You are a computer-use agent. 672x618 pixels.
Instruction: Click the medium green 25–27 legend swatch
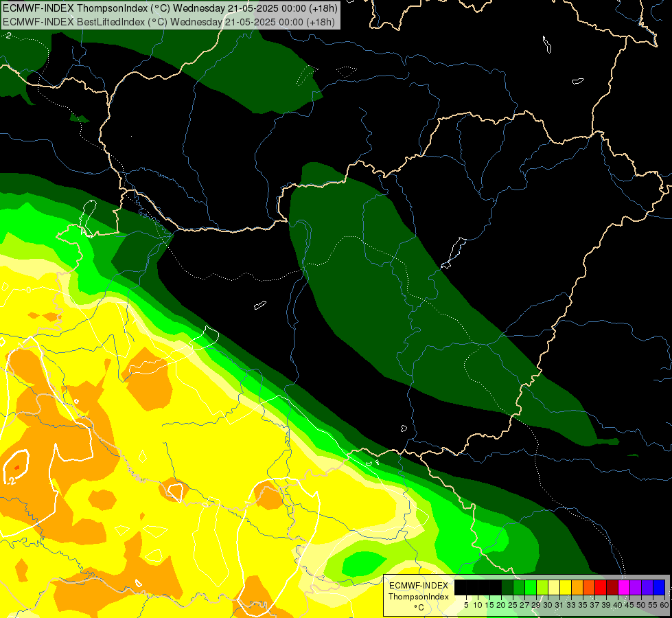tap(519, 587)
